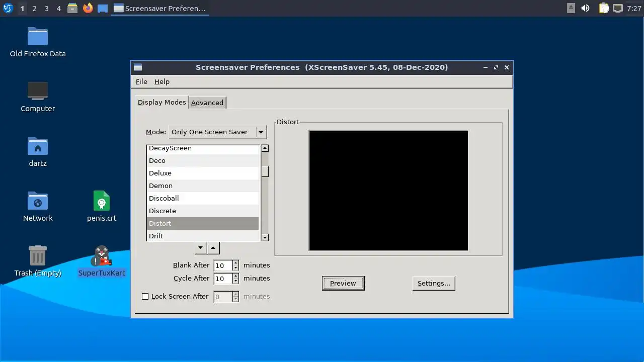Increase the Blank After value
This screenshot has height=362, width=644.
pos(235,263)
